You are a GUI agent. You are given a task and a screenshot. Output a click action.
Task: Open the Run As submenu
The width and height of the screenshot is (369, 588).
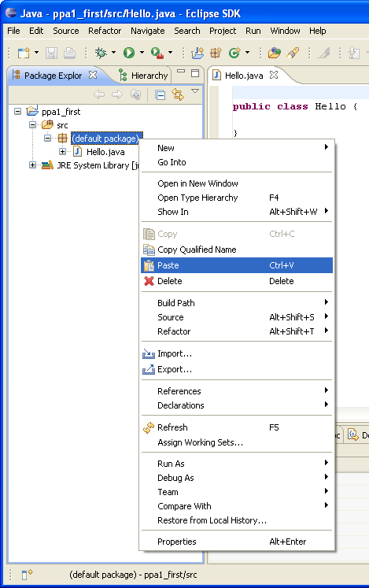click(x=237, y=464)
